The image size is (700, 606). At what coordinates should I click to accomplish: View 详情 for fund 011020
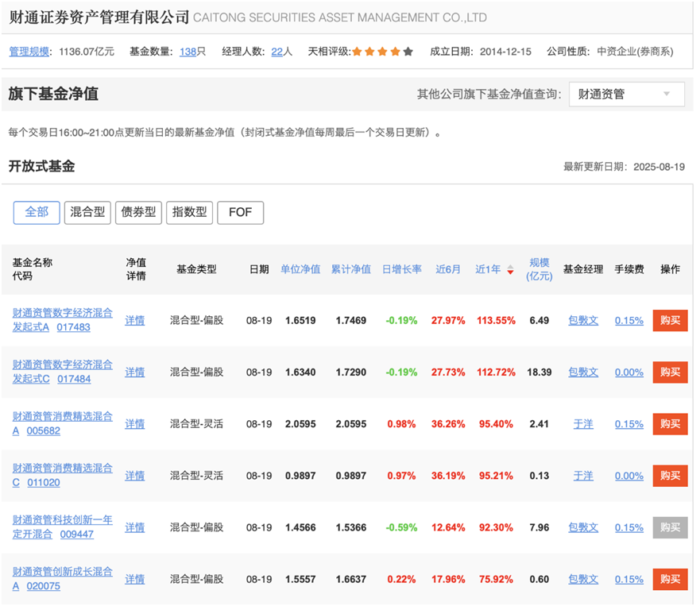(134, 477)
